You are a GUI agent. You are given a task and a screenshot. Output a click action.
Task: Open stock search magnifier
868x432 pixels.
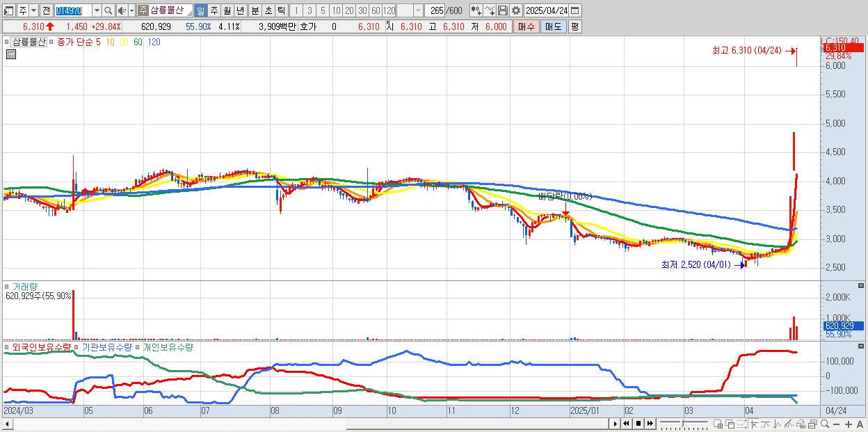(x=108, y=10)
